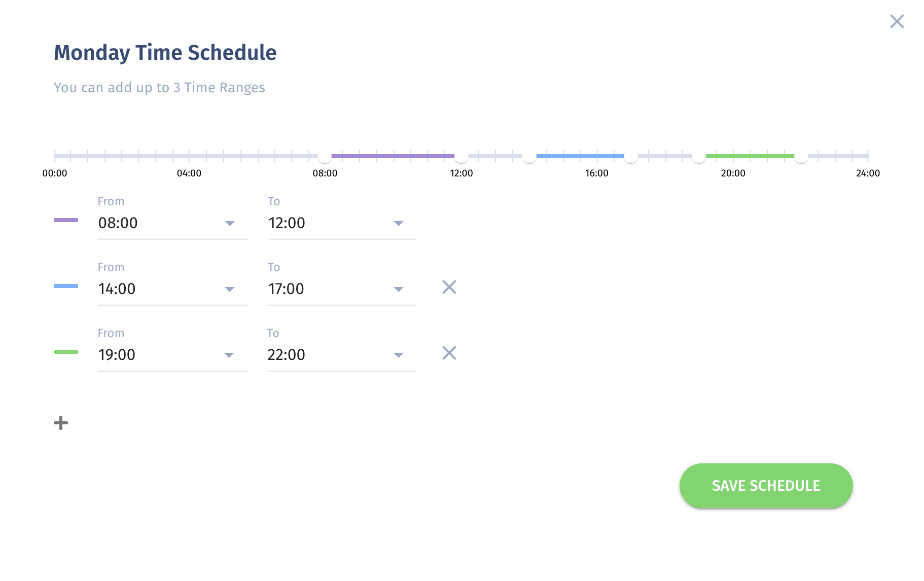Click the purple range end handle at 12:00
The width and height of the screenshot is (924, 581).
point(461,156)
